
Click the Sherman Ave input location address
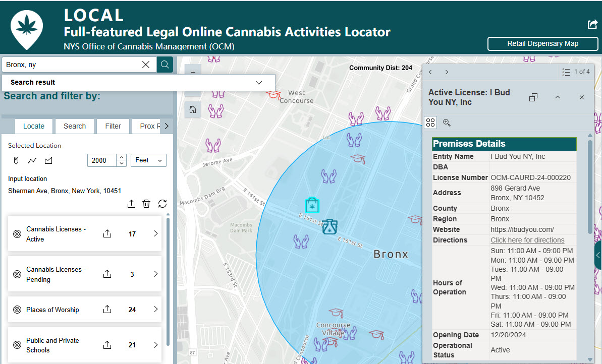[x=65, y=191]
